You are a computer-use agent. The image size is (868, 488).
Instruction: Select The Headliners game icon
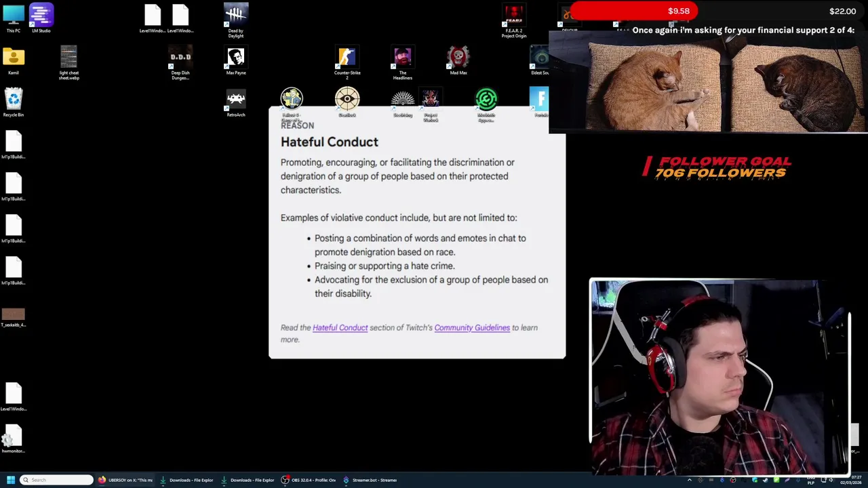click(x=403, y=64)
